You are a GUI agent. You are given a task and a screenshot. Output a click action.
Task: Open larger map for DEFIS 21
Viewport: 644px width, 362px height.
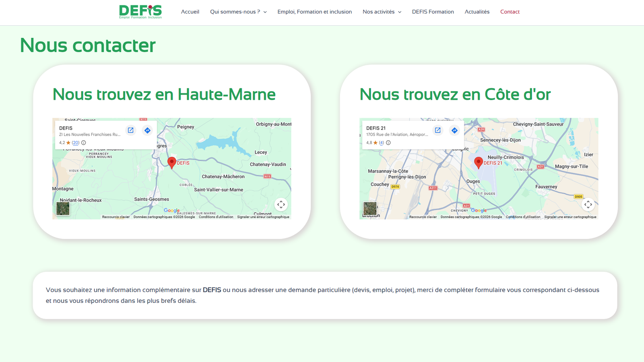(438, 130)
